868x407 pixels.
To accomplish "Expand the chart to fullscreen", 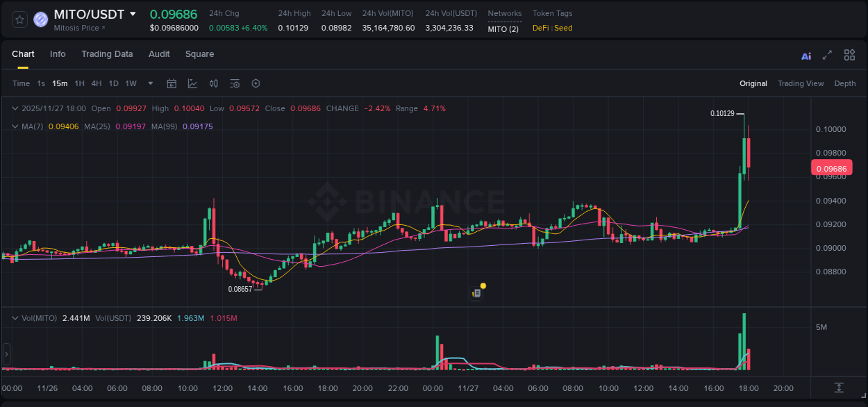I will point(826,54).
